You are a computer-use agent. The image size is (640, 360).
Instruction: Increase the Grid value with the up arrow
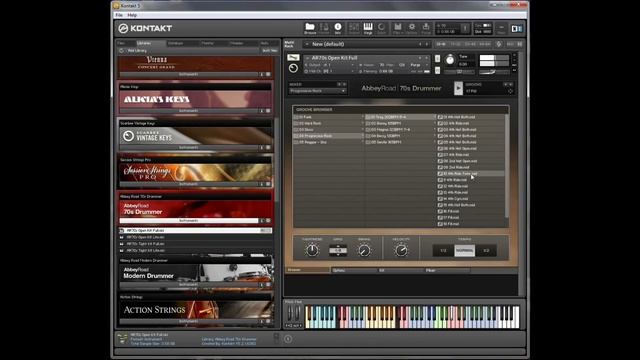coord(338,247)
